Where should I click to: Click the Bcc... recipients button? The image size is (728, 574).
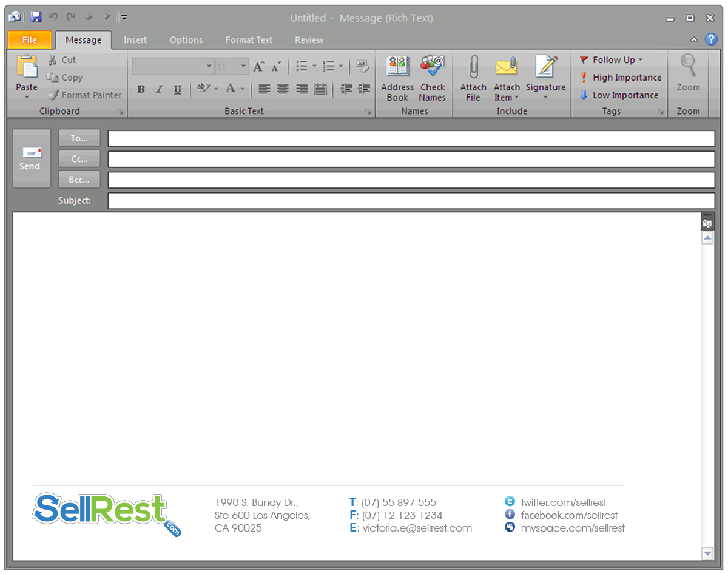[79, 180]
